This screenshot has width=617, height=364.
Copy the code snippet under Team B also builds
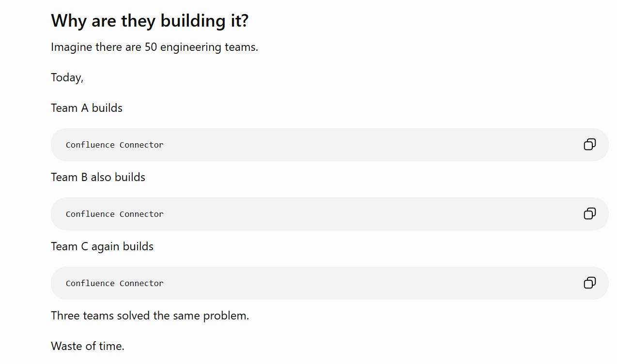[x=589, y=213]
